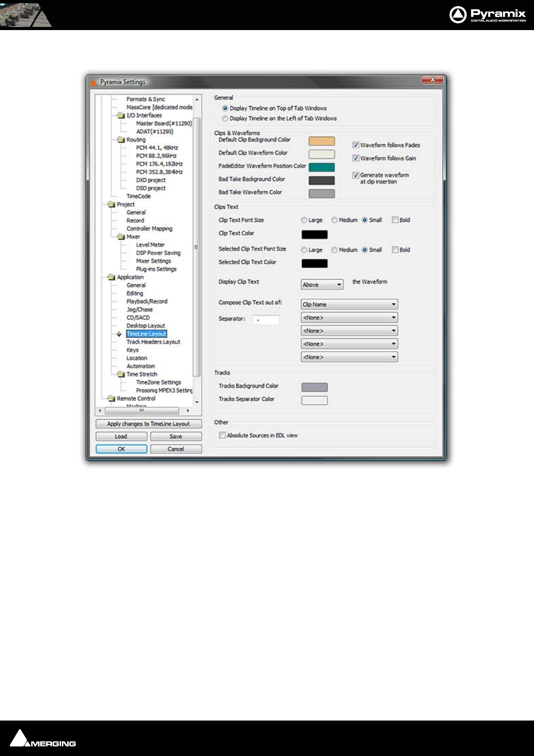The height and width of the screenshot is (756, 534).
Task: Select PCM 44.1, 48kHz routing item
Action: 157,148
